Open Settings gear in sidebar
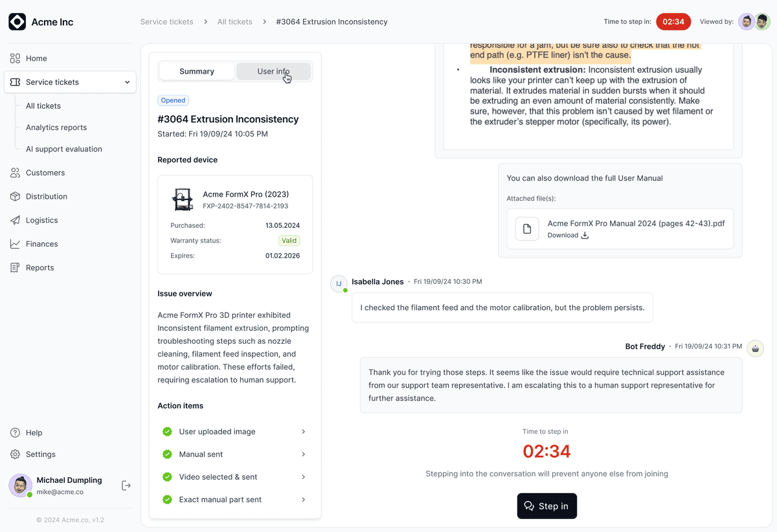Image resolution: width=777 pixels, height=532 pixels. [15, 454]
